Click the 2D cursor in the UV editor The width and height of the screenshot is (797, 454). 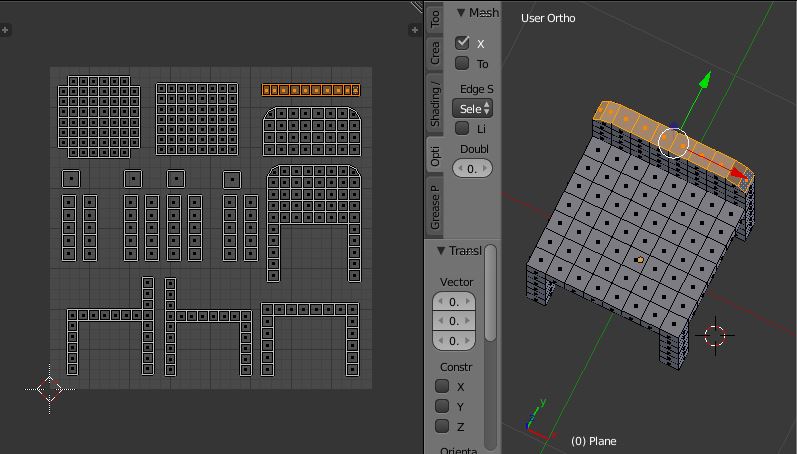coord(49,389)
